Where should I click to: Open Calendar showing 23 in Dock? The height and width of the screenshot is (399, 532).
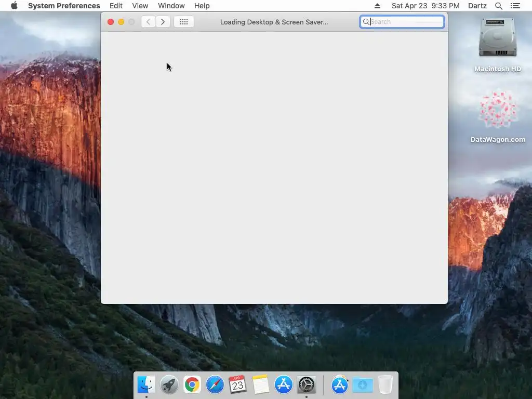(237, 384)
